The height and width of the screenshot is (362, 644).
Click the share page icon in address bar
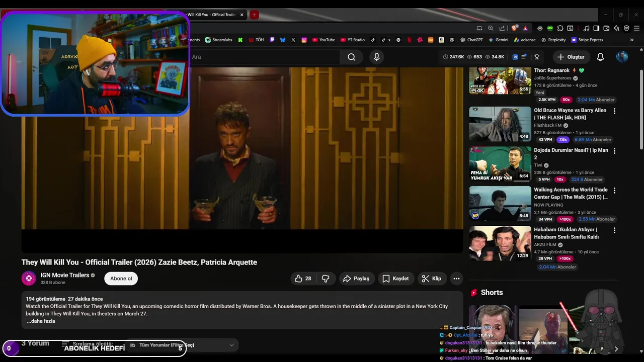click(x=502, y=28)
